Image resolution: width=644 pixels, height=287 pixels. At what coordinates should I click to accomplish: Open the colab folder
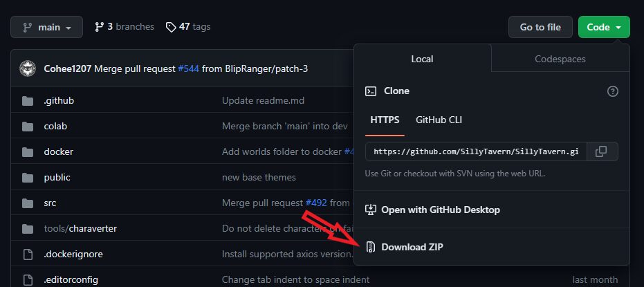(x=55, y=126)
